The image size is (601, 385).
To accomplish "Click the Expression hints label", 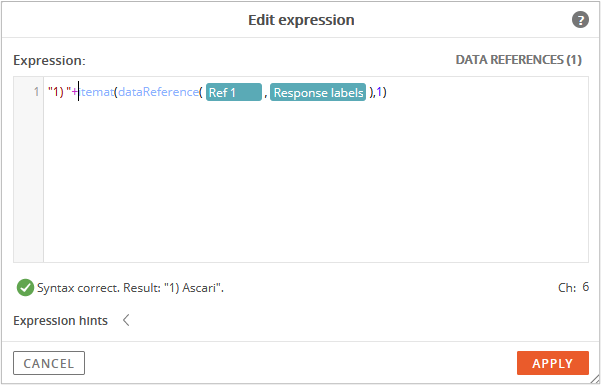I will point(61,321).
